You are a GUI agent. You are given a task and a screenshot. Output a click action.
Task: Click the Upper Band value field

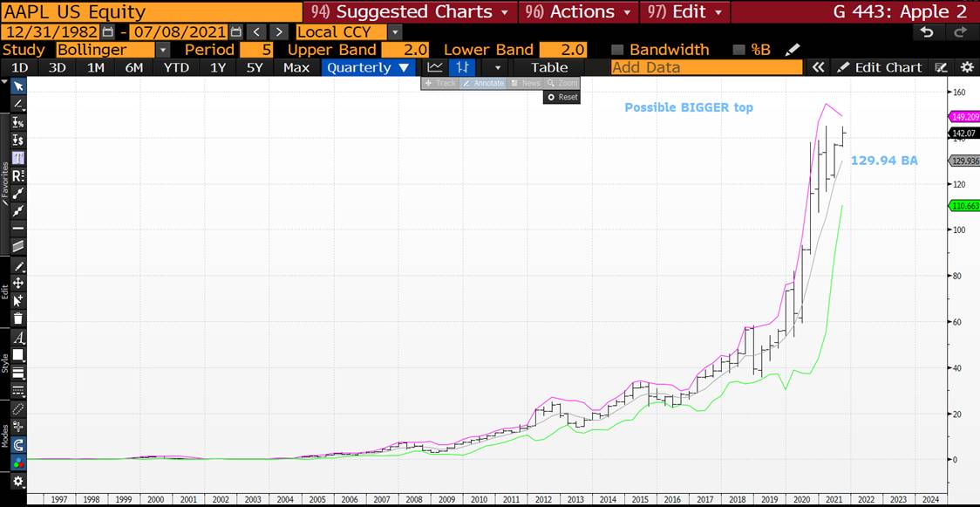click(405, 50)
